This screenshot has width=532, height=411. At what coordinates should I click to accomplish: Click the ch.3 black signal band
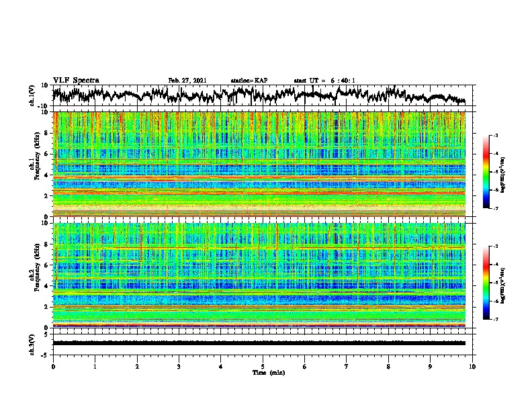coord(259,343)
